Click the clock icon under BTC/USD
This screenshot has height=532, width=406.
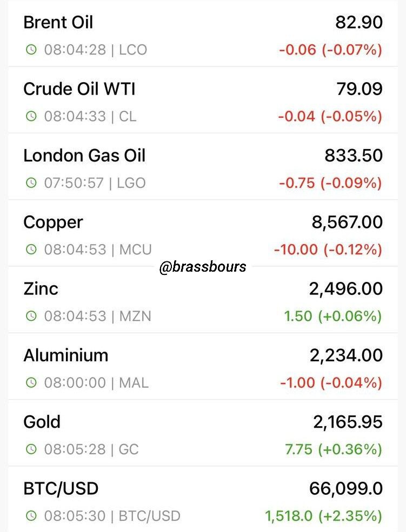coord(31,516)
